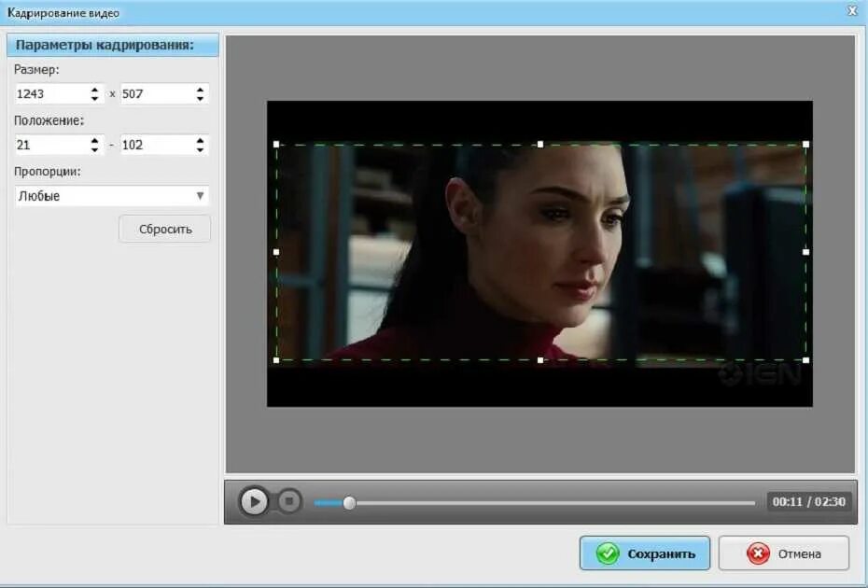
Task: Click the Размер label
Action: (x=36, y=70)
